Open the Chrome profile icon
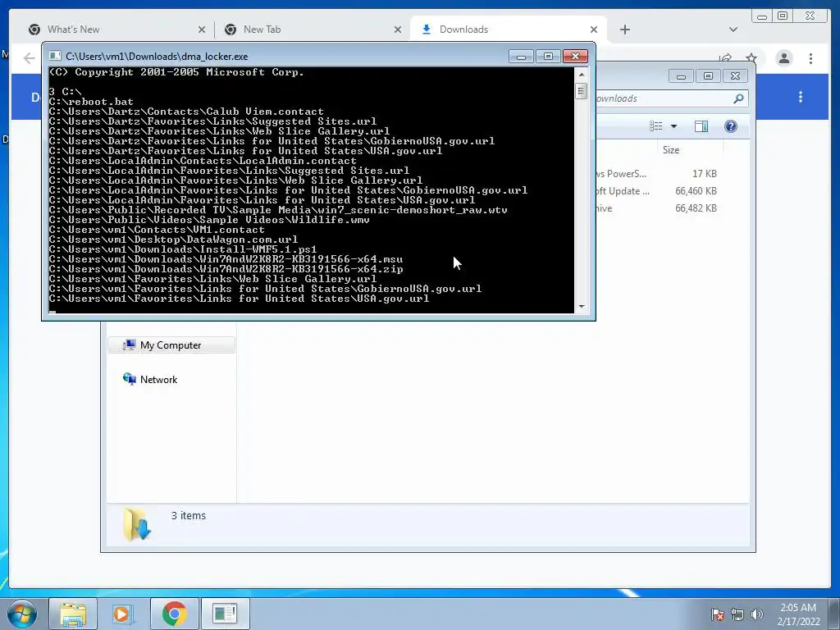This screenshot has height=630, width=840. point(784,58)
